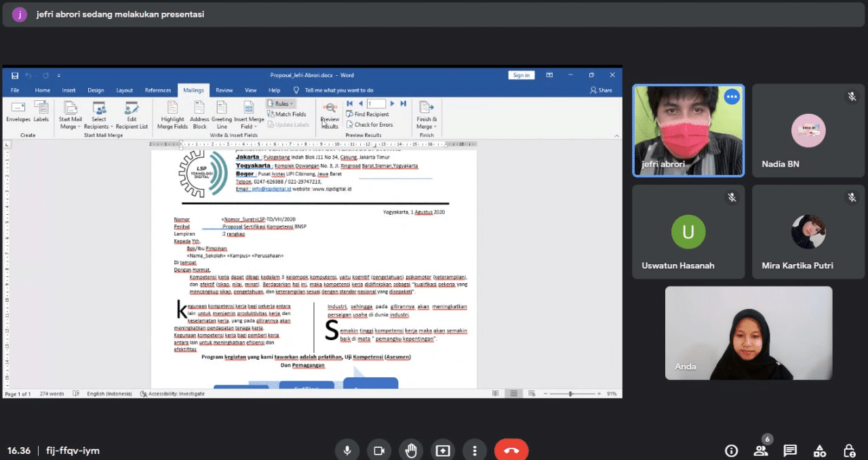Open the Labels tool in Word

tap(41, 112)
